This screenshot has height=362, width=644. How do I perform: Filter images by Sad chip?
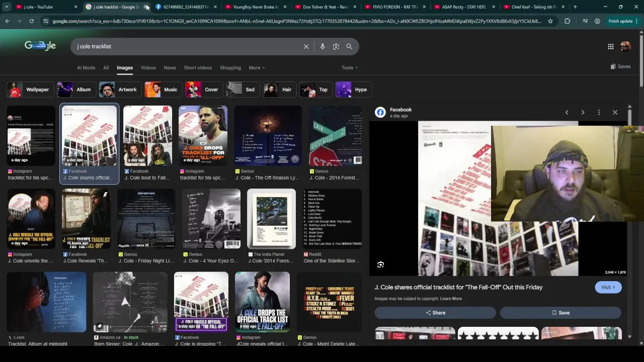click(243, 89)
